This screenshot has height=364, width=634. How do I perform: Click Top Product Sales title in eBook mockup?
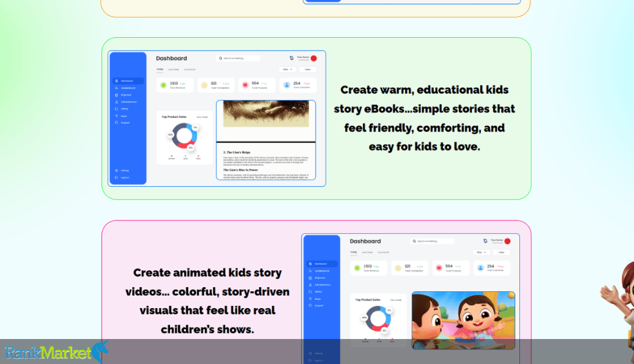click(174, 117)
